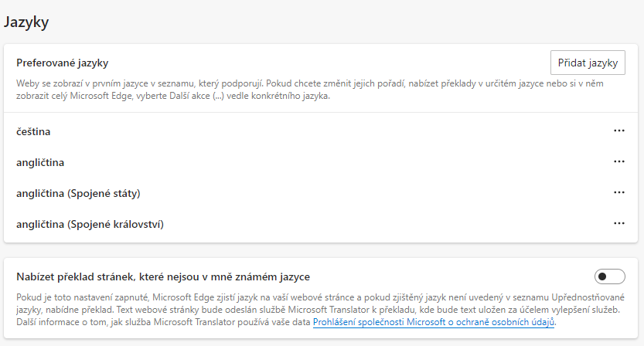
Task: Click the word "Upřednostňované" in the translation description
Action: [581, 297]
